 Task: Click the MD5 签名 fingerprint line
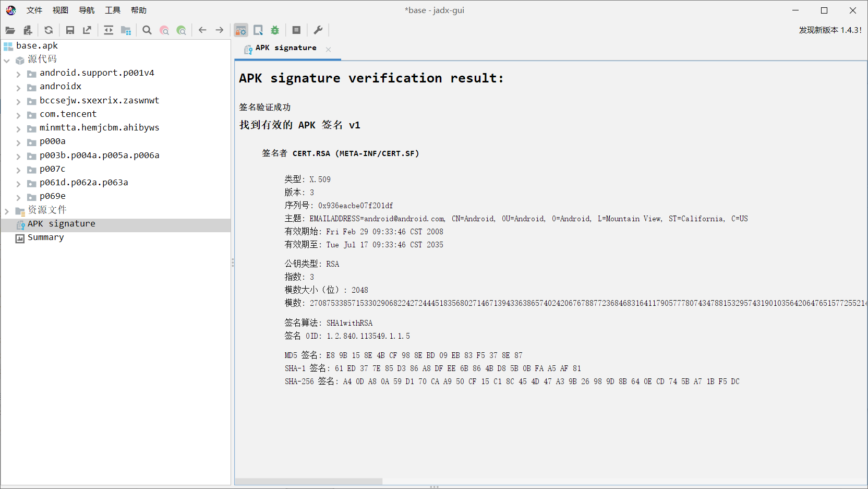403,355
